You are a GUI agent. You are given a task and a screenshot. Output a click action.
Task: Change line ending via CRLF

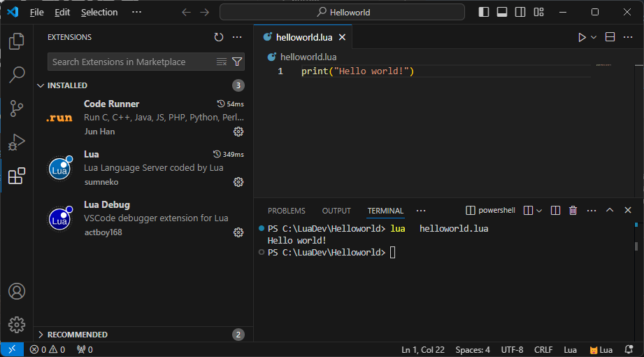543,350
